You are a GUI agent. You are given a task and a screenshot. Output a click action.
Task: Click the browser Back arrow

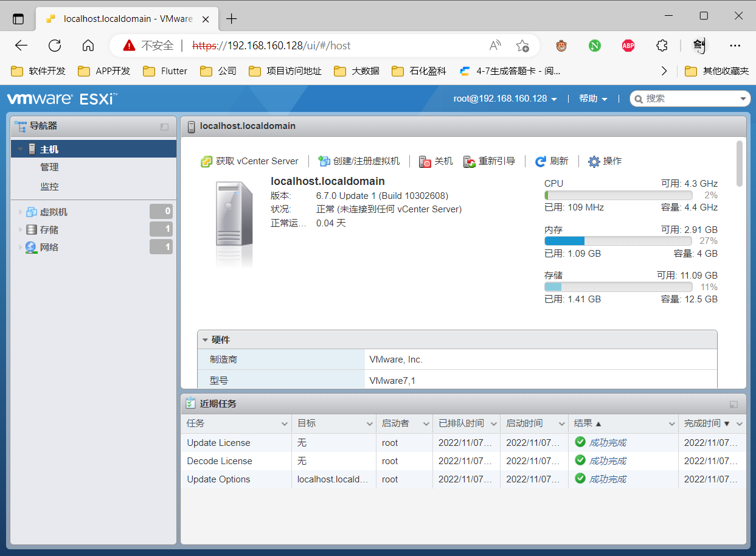click(21, 46)
